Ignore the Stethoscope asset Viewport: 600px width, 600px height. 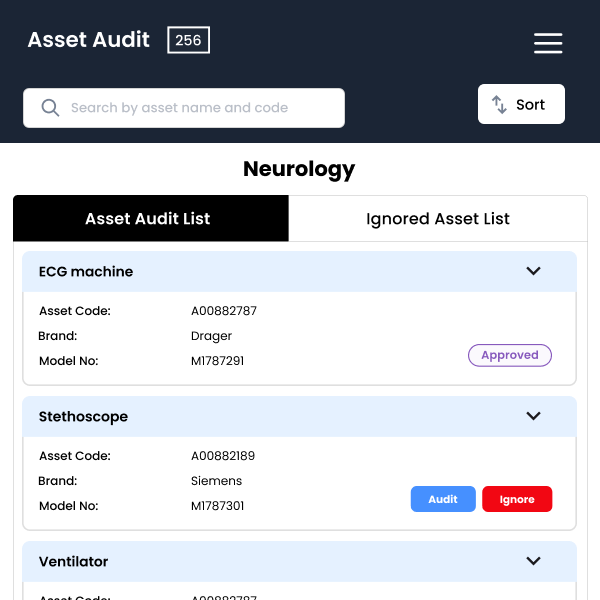pyautogui.click(x=517, y=499)
